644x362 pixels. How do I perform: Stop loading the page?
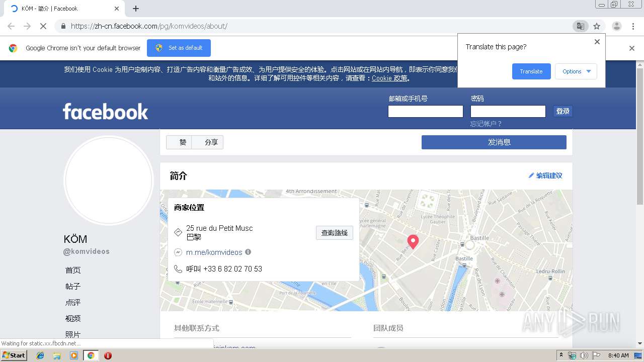43,26
